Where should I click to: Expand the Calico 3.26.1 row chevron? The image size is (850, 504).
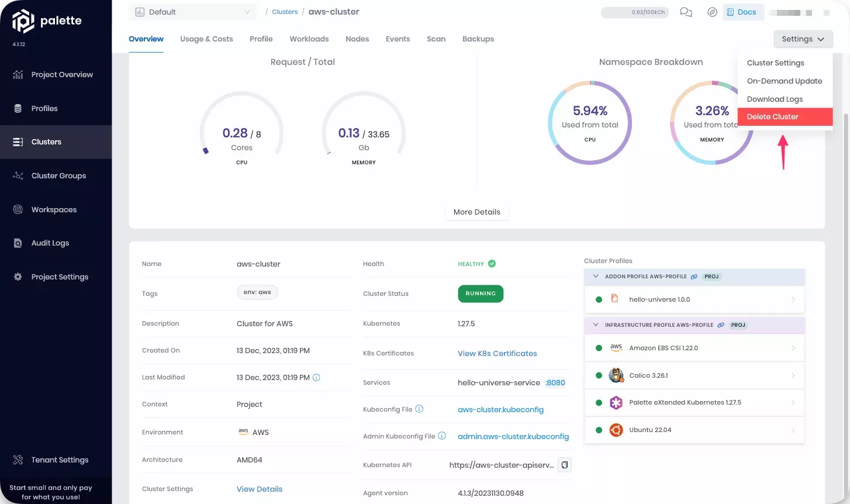pyautogui.click(x=793, y=375)
